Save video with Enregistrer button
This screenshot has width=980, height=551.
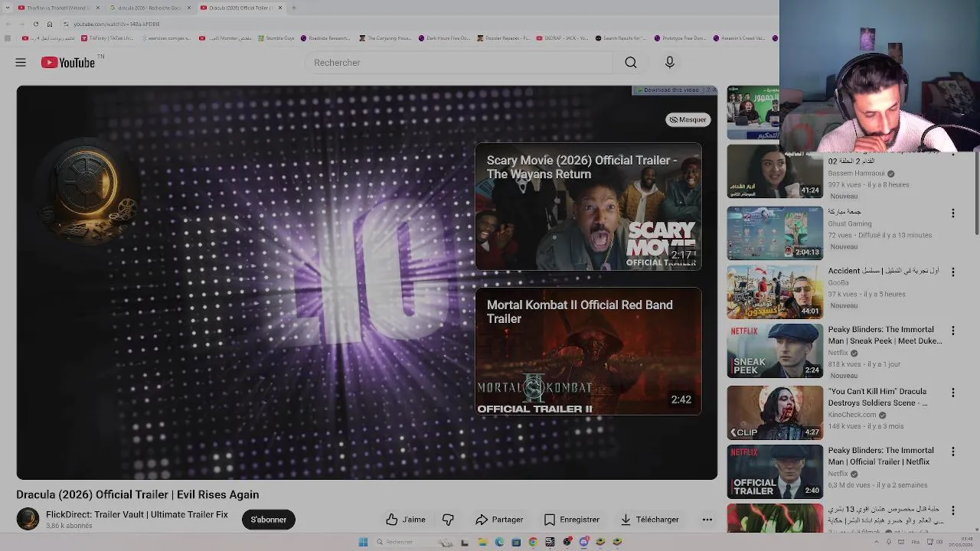pyautogui.click(x=572, y=520)
